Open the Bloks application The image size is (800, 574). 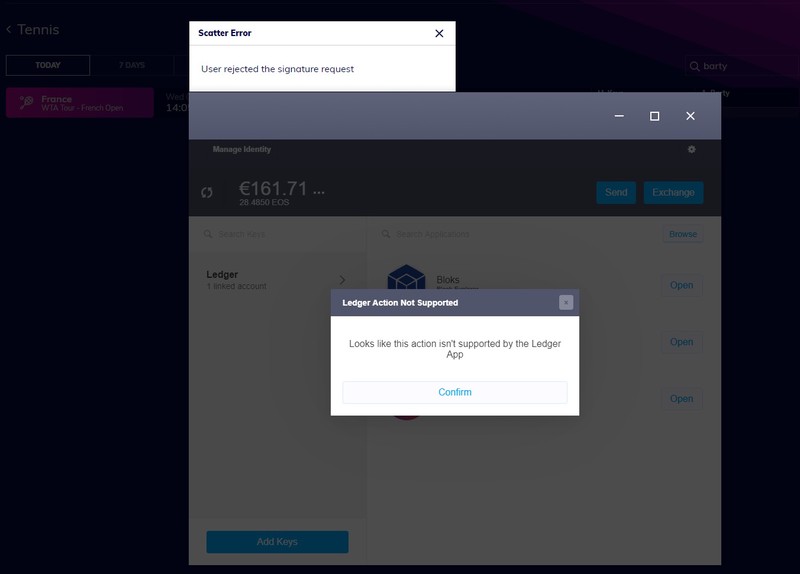coord(681,285)
